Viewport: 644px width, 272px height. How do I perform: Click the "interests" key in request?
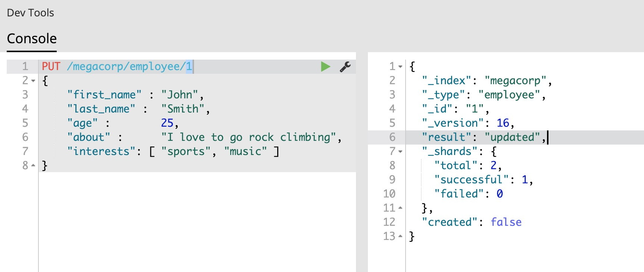[x=101, y=152]
